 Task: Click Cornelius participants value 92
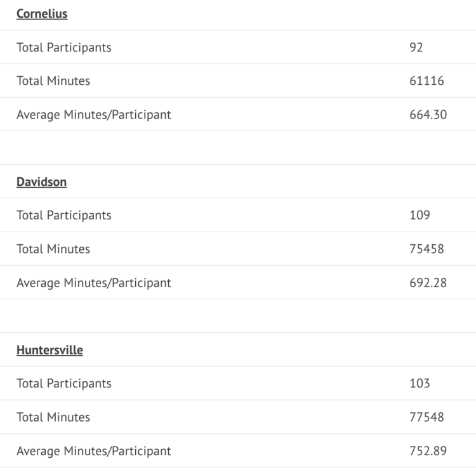point(416,48)
